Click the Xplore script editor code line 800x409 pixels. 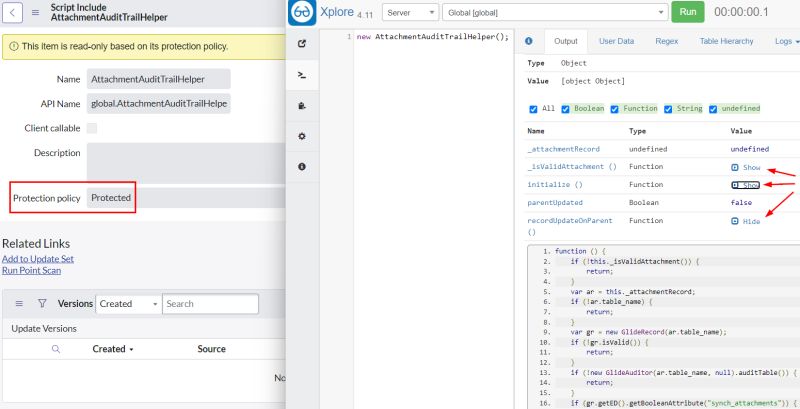coord(433,37)
